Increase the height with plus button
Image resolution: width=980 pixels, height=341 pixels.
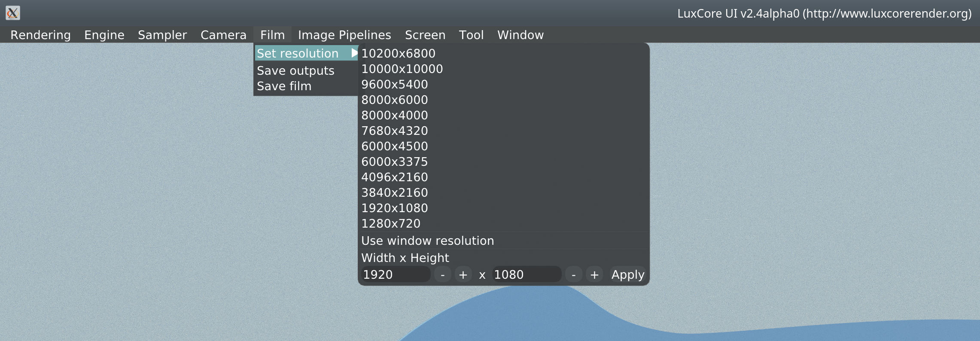[x=594, y=274]
